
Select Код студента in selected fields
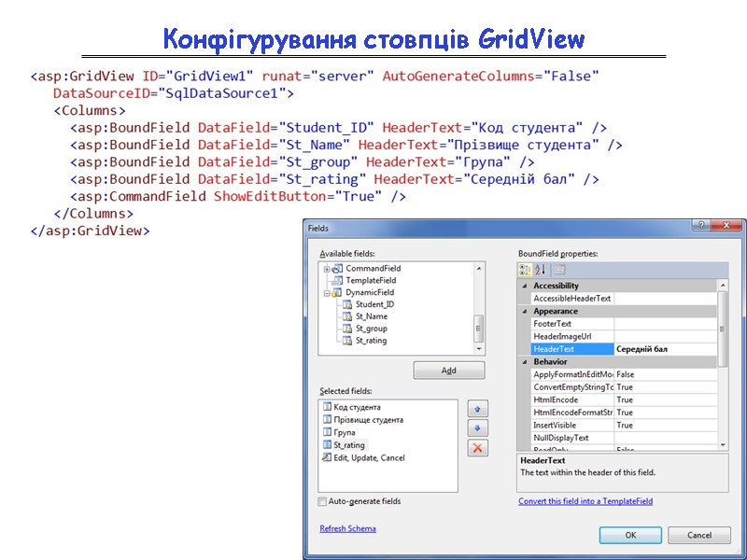coord(357,407)
